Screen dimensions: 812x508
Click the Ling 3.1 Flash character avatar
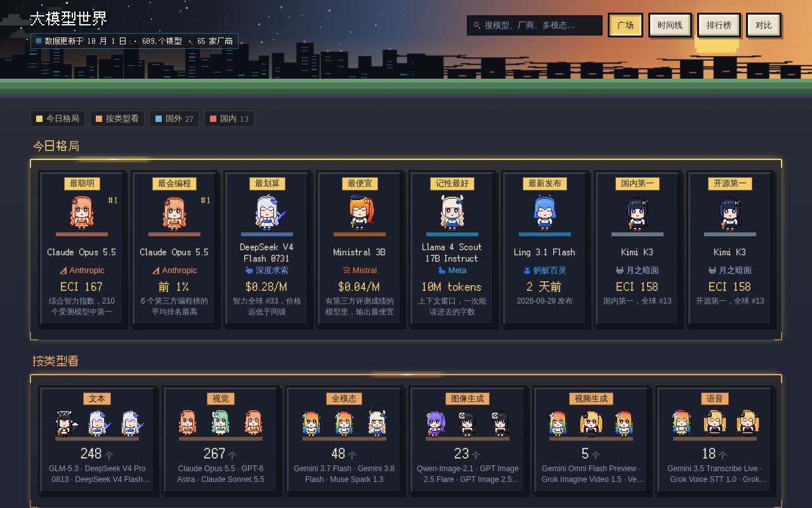544,212
